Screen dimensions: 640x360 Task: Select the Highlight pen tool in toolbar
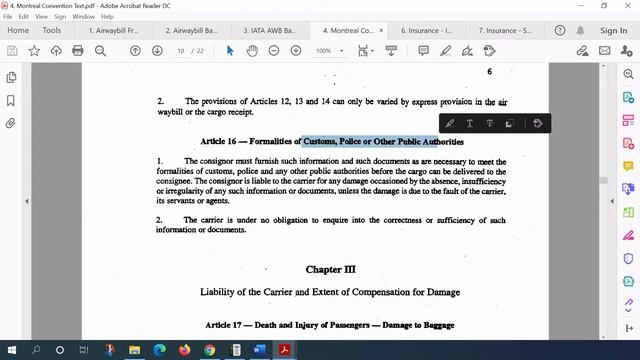pos(446,51)
